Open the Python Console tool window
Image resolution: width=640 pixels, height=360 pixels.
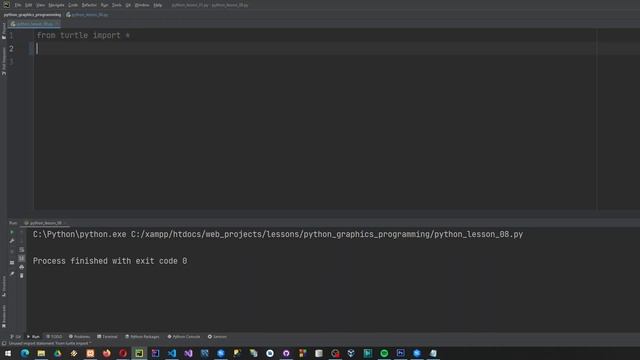[184, 337]
